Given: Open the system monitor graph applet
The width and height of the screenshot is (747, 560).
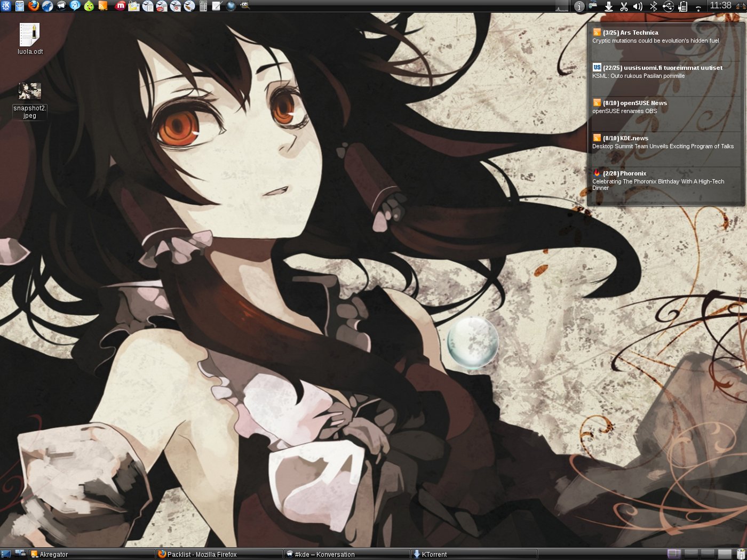Looking at the screenshot, I should point(562,6).
